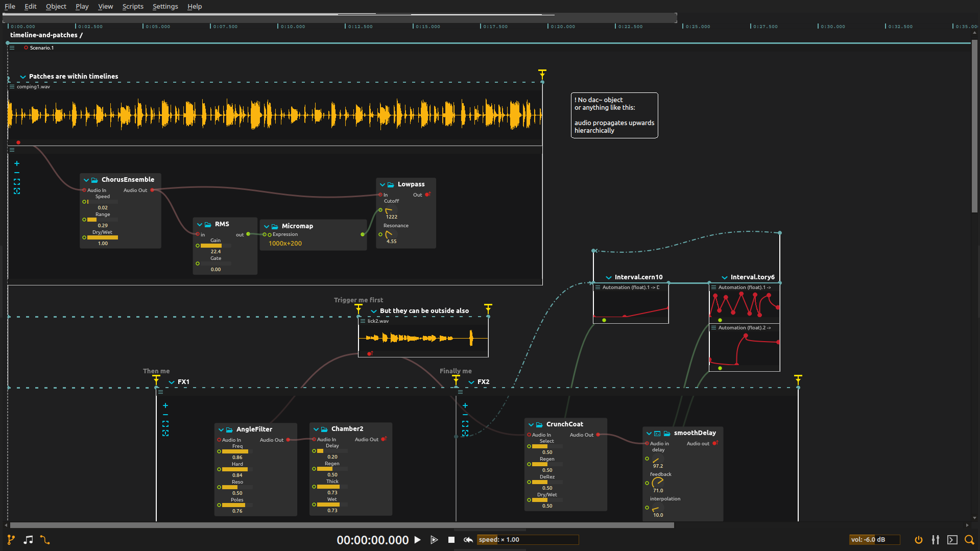The width and height of the screenshot is (980, 551).
Task: Open the Scripts menu
Action: tap(132, 6)
